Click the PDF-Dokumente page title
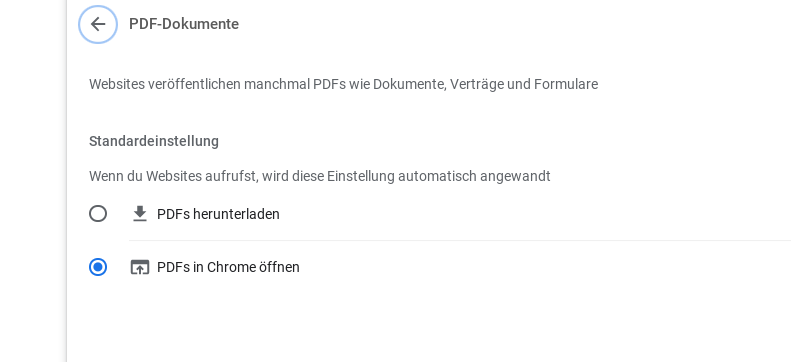Screen dimensions: 791x362 click(x=184, y=24)
